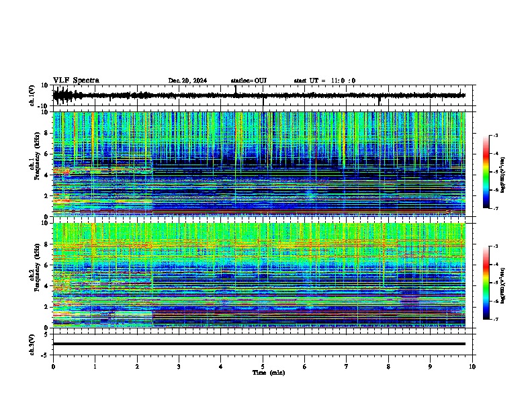Click the time-axis tick label "9"
This screenshot has height=411, width=532.
point(430,367)
